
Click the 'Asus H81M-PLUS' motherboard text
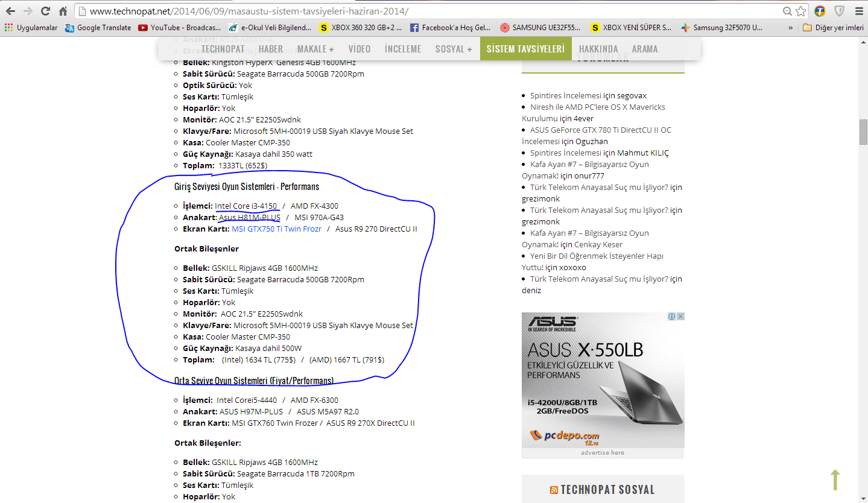tap(250, 218)
